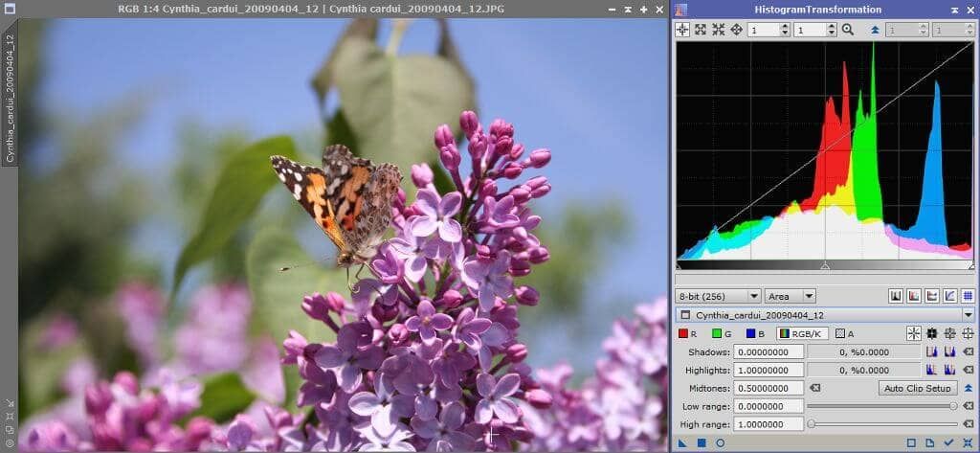
Task: Toggle the show grid icon
Action: click(x=969, y=297)
